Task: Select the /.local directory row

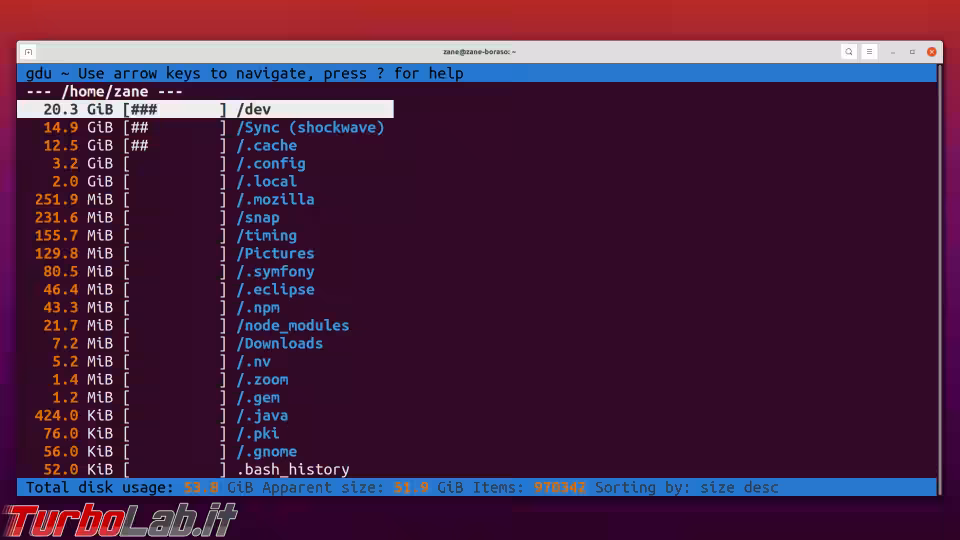Action: tap(205, 181)
